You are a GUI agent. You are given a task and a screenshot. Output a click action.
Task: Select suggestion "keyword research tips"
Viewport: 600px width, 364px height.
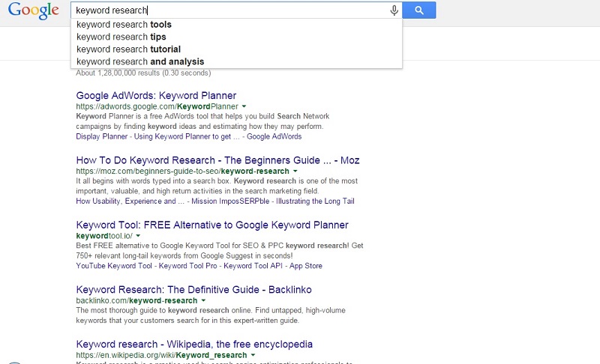pyautogui.click(x=236, y=37)
